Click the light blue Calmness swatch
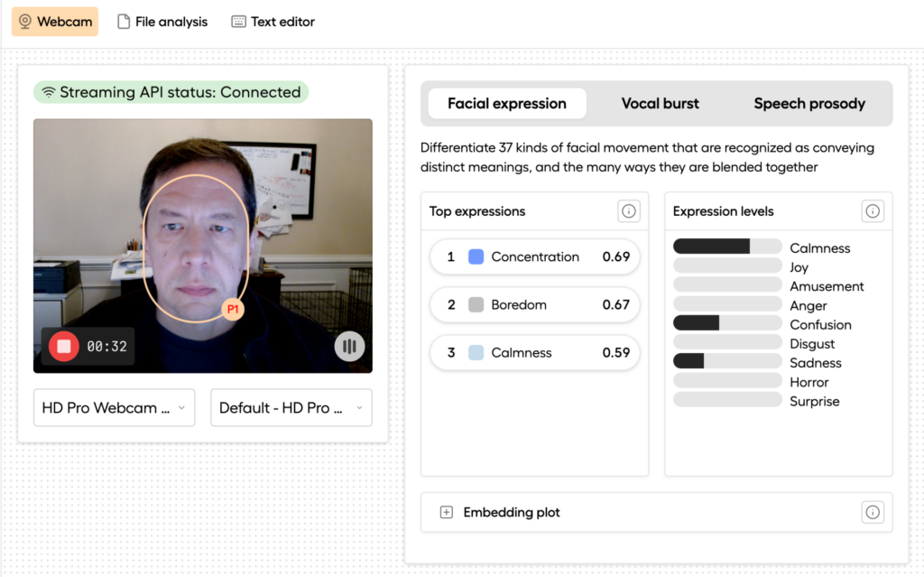The image size is (924, 577). [476, 352]
